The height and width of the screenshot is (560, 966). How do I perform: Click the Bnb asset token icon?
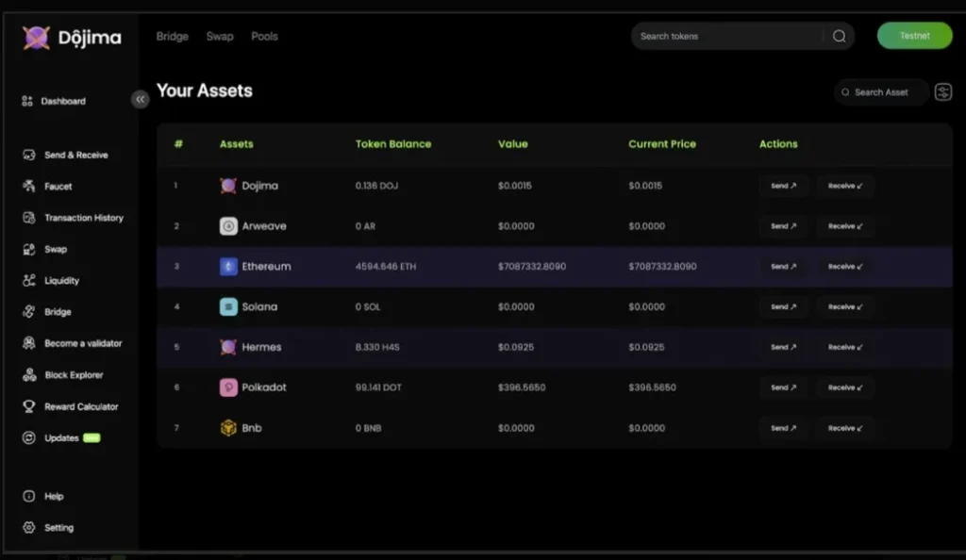pyautogui.click(x=228, y=428)
